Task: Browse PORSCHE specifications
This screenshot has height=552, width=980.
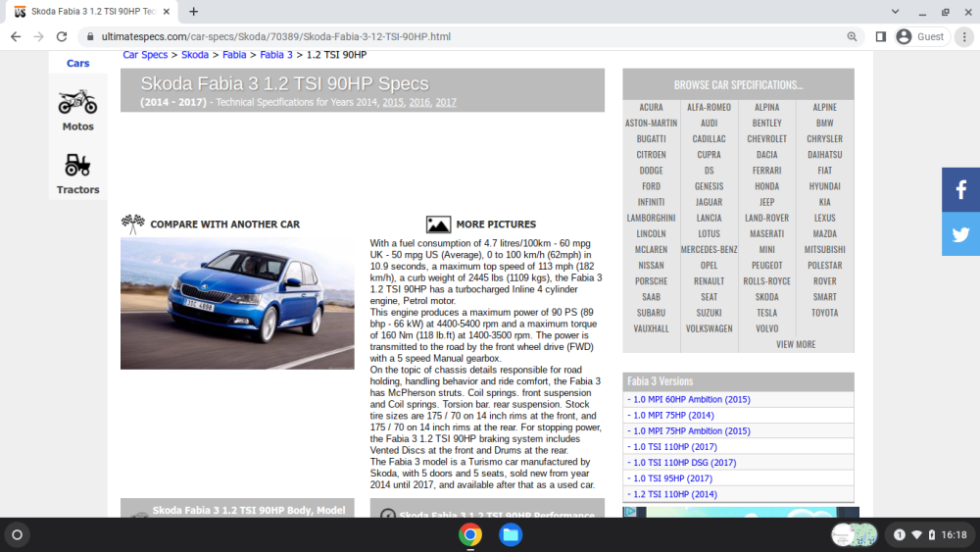Action: (651, 281)
